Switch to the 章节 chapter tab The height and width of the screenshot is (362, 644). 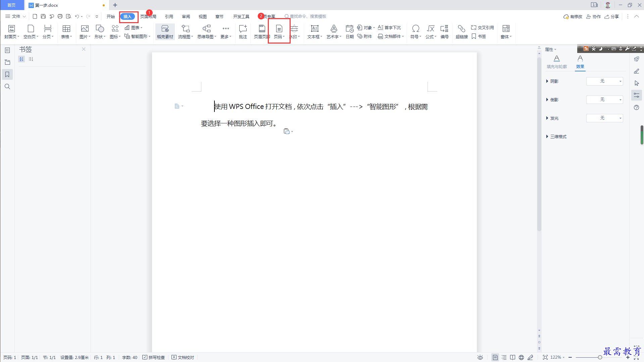click(x=219, y=16)
